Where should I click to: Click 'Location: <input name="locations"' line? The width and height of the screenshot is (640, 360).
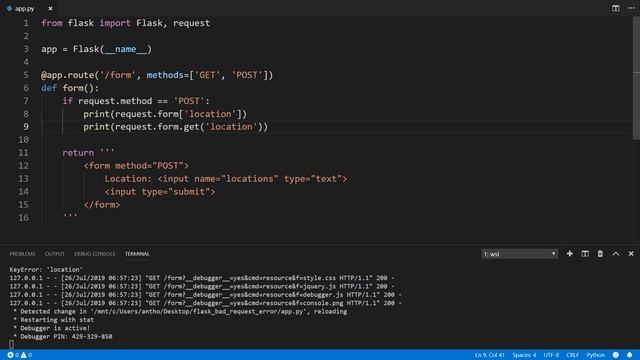click(x=226, y=179)
